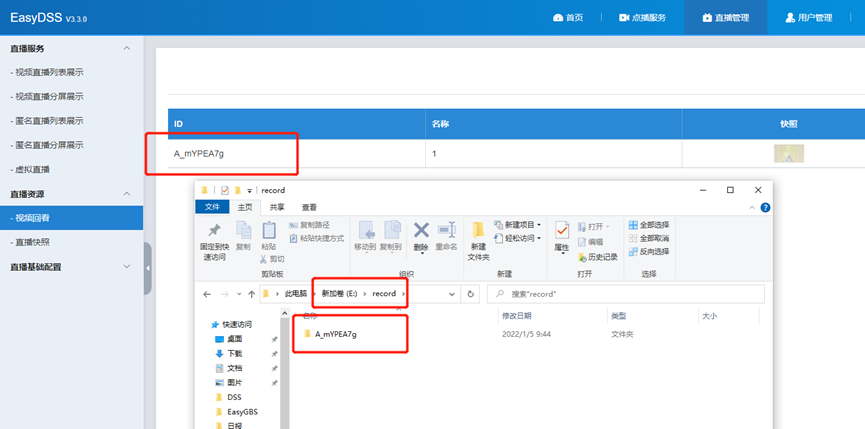
Task: Click 复制路径 in the ribbon
Action: (x=309, y=225)
